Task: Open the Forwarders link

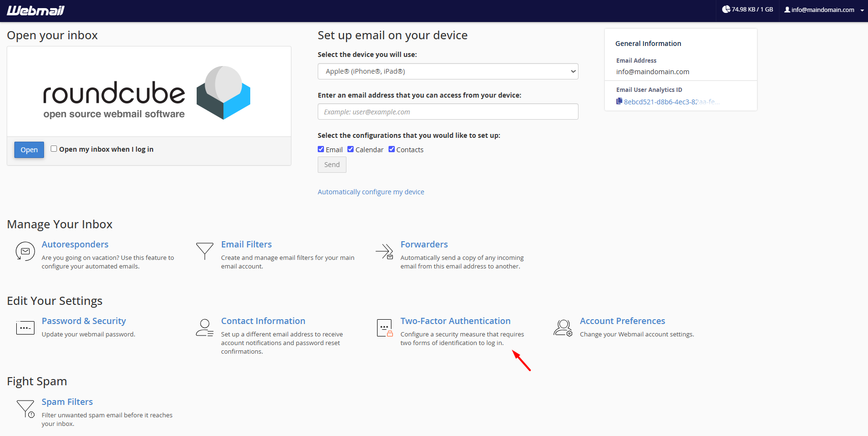Action: pyautogui.click(x=424, y=245)
